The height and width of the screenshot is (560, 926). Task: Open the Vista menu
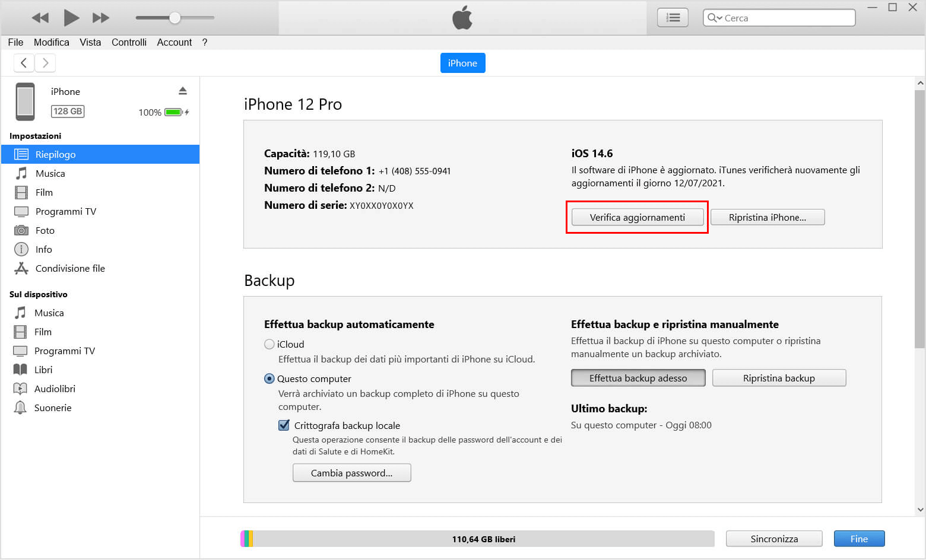(x=90, y=42)
